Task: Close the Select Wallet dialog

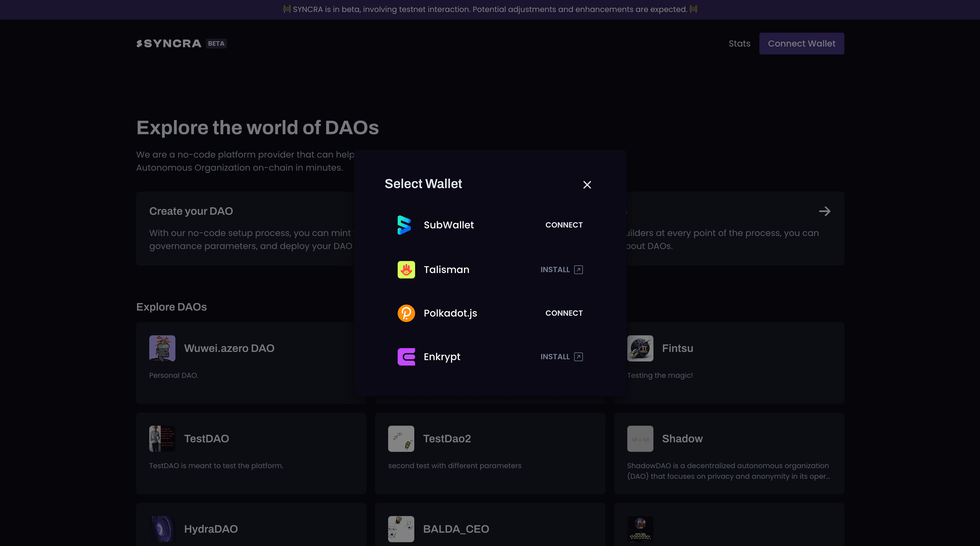Action: click(x=587, y=185)
